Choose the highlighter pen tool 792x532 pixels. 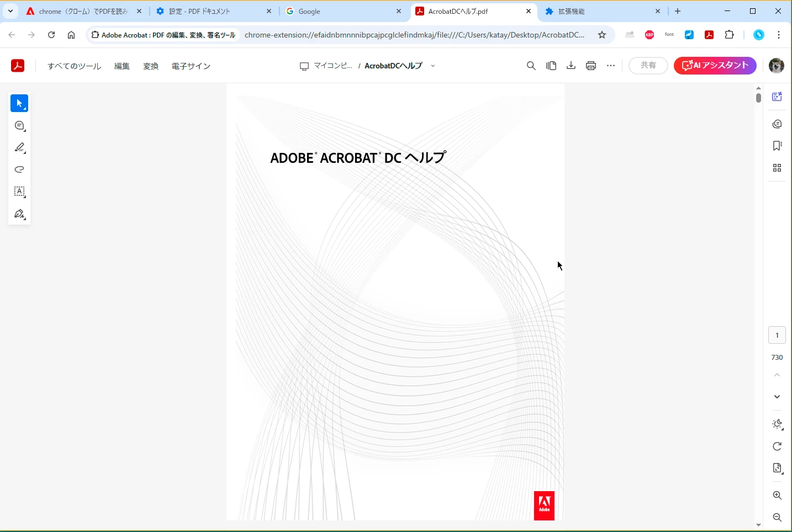click(x=19, y=147)
